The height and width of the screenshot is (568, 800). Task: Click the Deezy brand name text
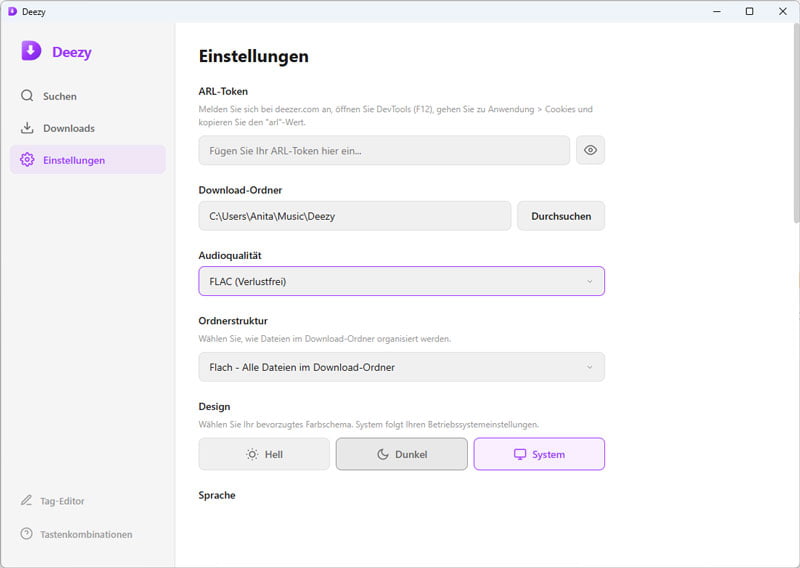pyautogui.click(x=72, y=52)
